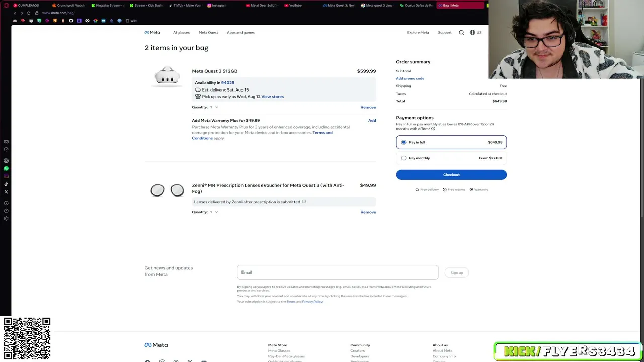Click the Zenni lenses product image
The image size is (644, 362).
coord(167,190)
